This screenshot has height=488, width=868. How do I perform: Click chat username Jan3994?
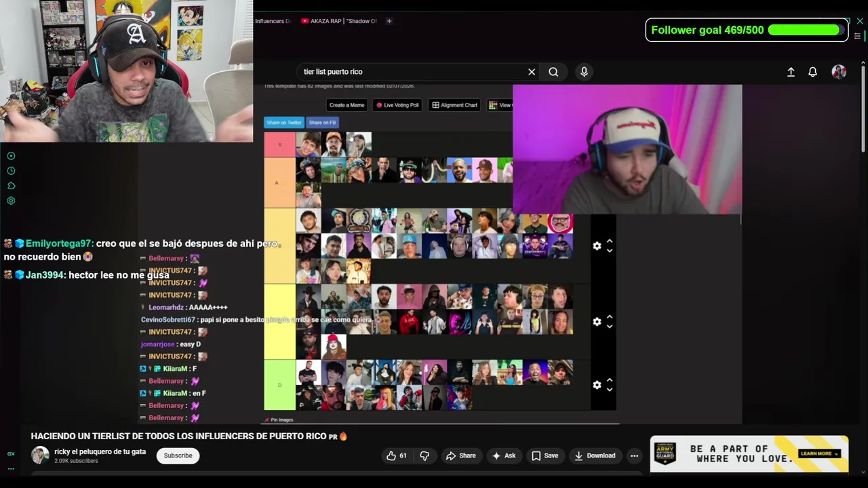point(45,274)
